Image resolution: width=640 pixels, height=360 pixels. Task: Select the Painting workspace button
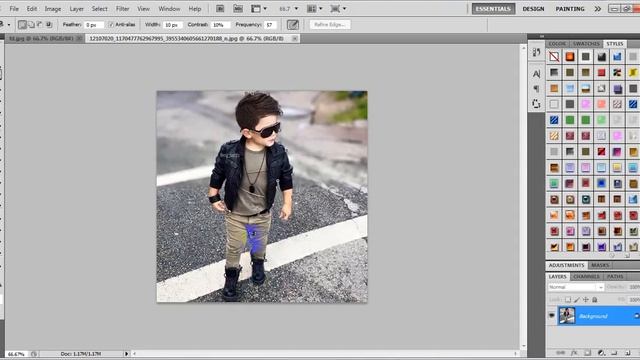click(x=570, y=9)
